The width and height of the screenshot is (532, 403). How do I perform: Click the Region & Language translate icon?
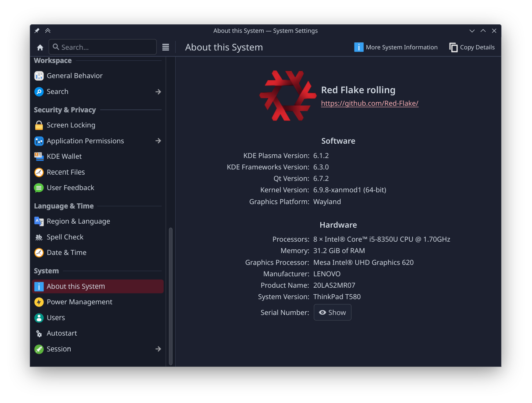point(39,221)
